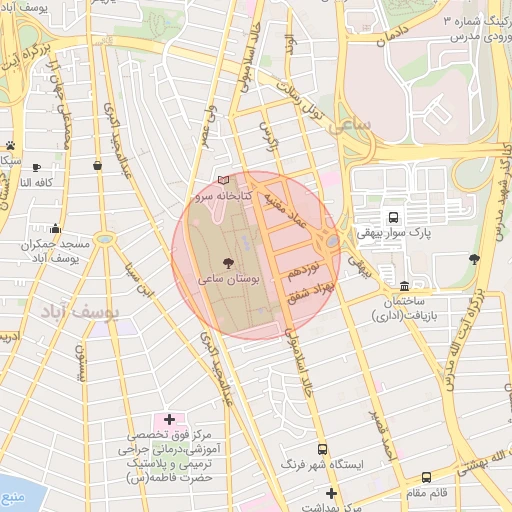Click the bus icon at پارک سوار بیهقی

(x=393, y=218)
